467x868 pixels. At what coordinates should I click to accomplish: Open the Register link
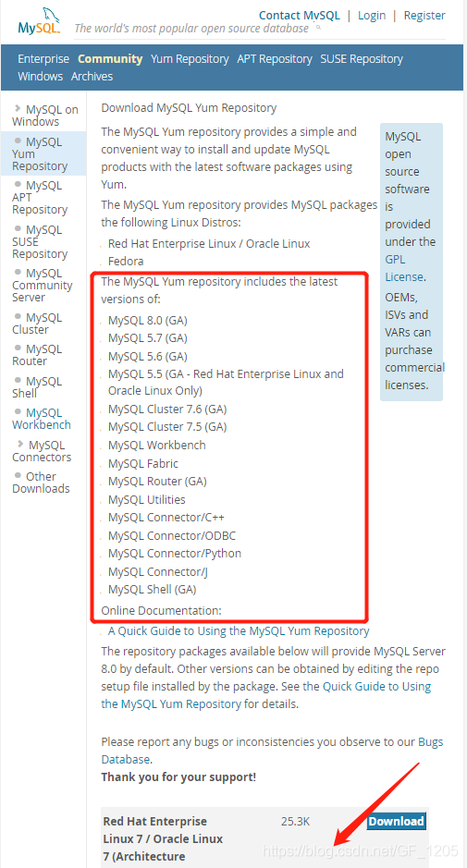[424, 16]
